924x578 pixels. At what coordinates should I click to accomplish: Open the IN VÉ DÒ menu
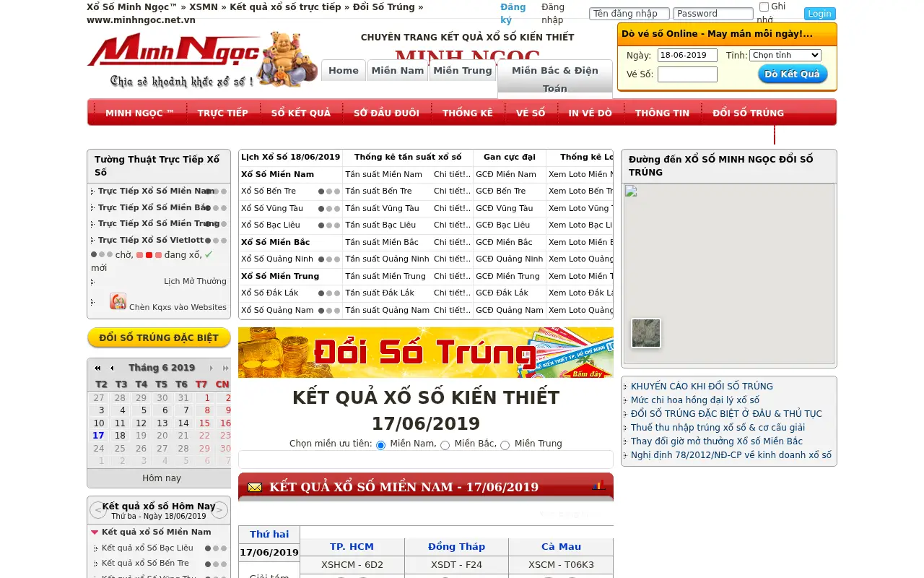[x=590, y=113]
